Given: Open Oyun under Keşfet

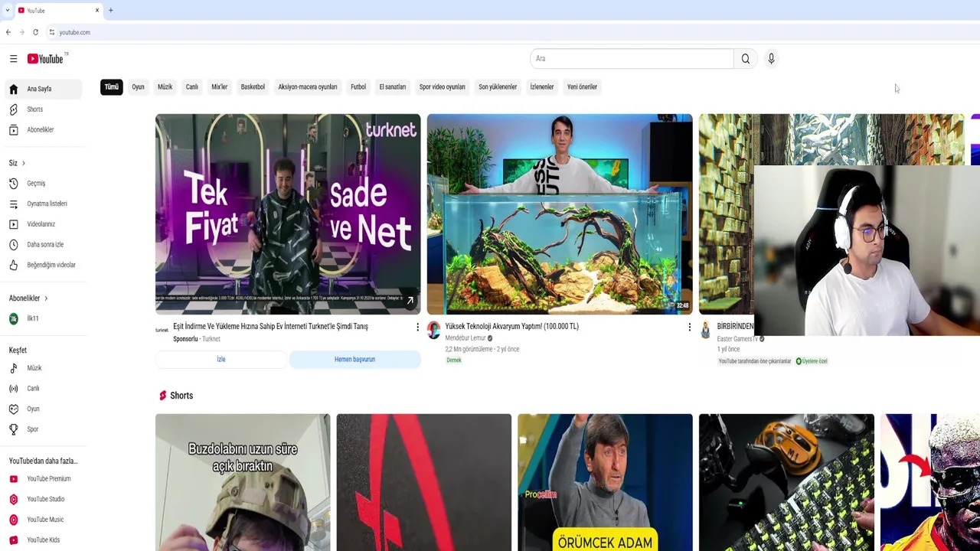Looking at the screenshot, I should tap(42, 409).
